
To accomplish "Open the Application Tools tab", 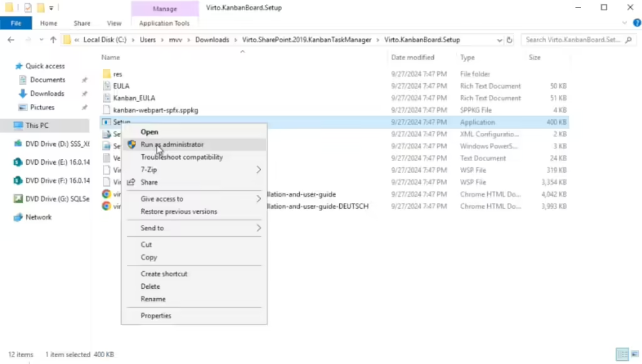I will coord(164,23).
